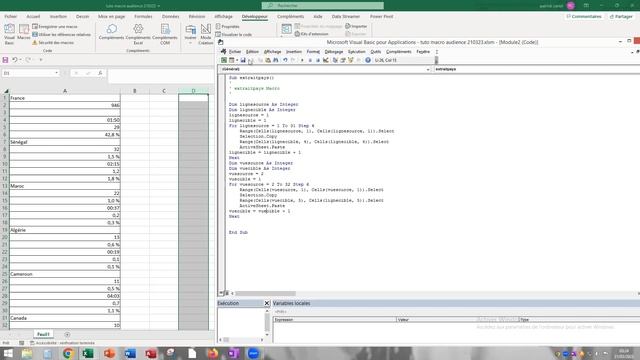Click Visualiser le code

click(233, 35)
